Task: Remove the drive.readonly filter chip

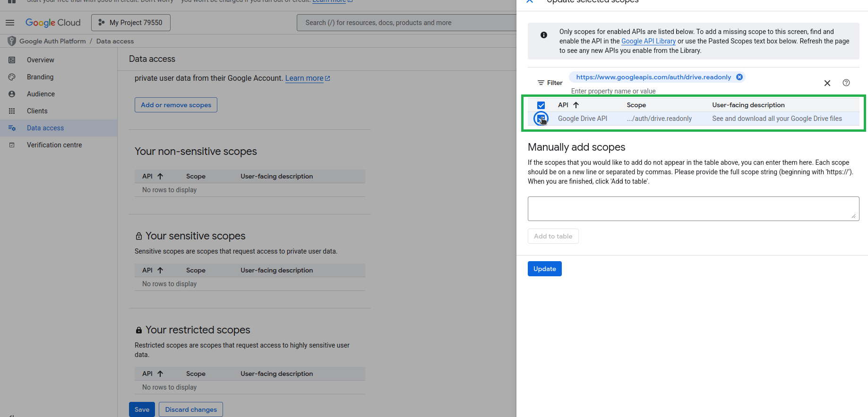Action: 739,77
